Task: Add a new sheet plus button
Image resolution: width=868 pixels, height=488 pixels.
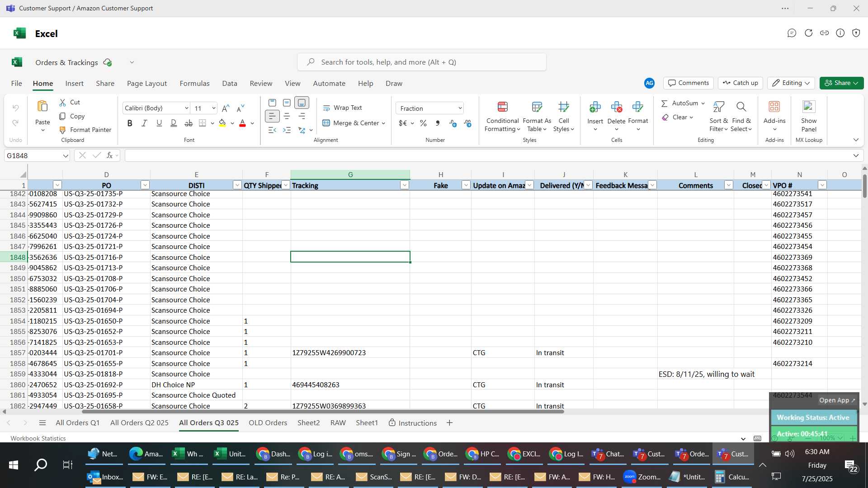Action: (x=449, y=423)
